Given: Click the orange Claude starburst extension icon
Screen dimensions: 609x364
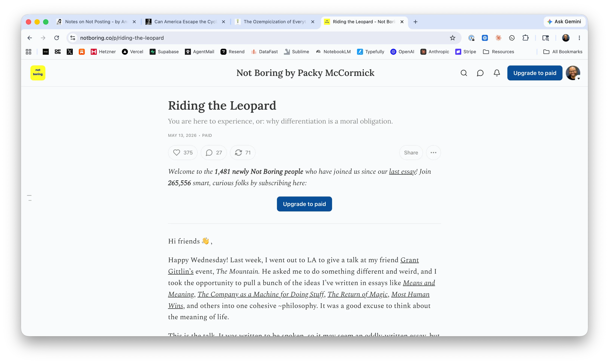Looking at the screenshot, I should [498, 38].
